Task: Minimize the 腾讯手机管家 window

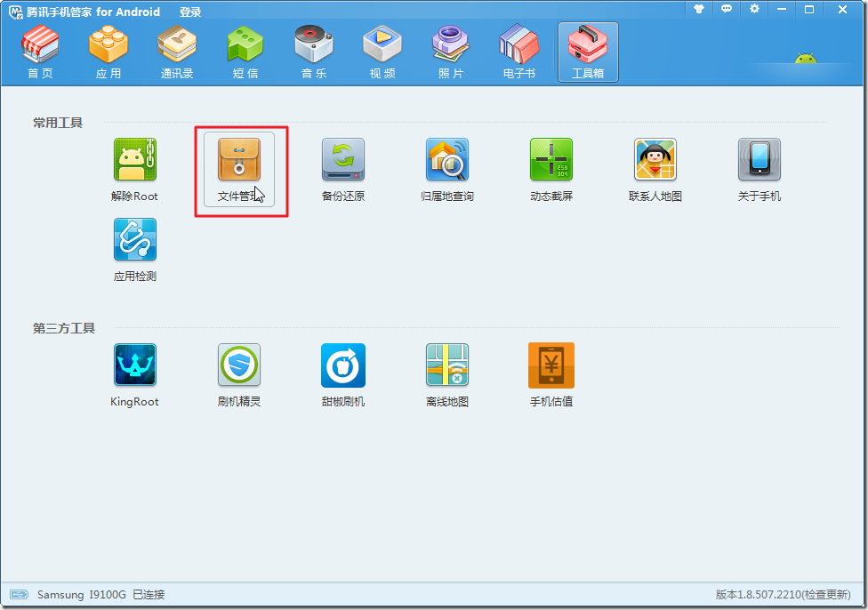Action: pos(782,9)
